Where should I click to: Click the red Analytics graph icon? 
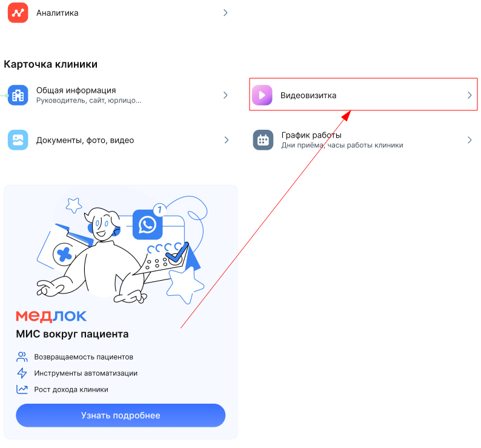(x=18, y=13)
